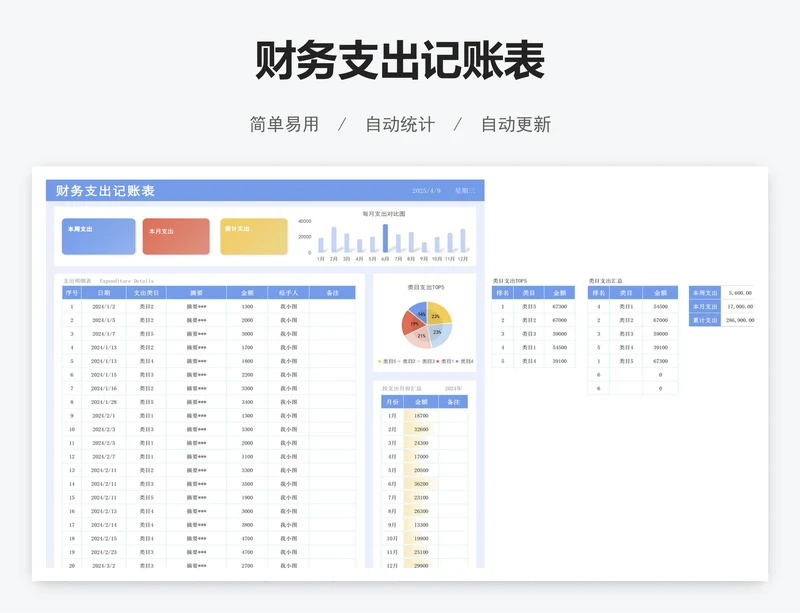800x613 pixels.
Task: Select amount 1700 in the detail table
Action: (247, 348)
